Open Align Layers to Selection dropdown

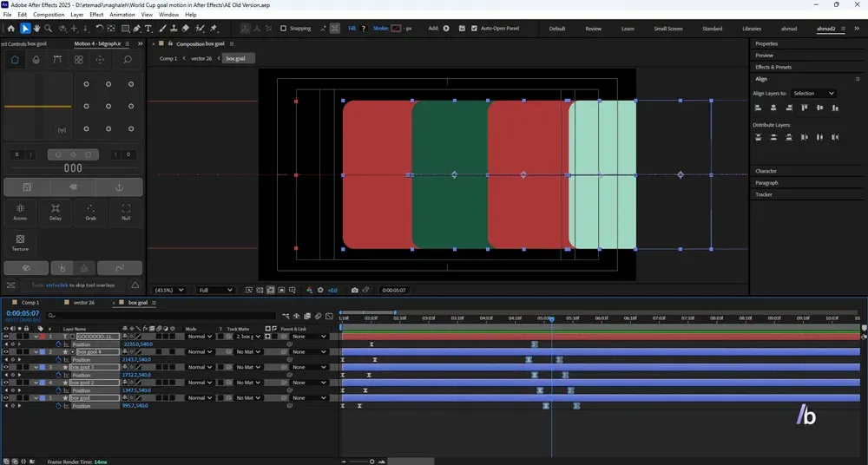pos(813,93)
